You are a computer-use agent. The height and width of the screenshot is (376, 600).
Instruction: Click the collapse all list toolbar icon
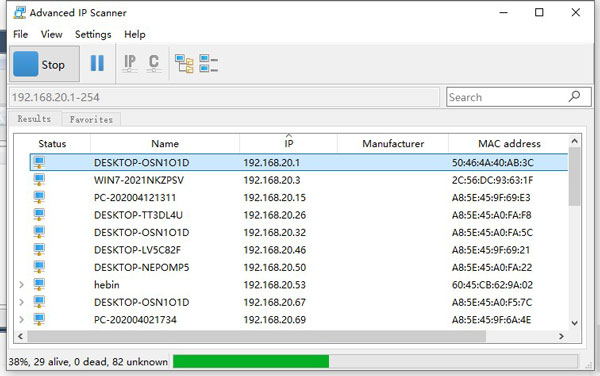(209, 63)
